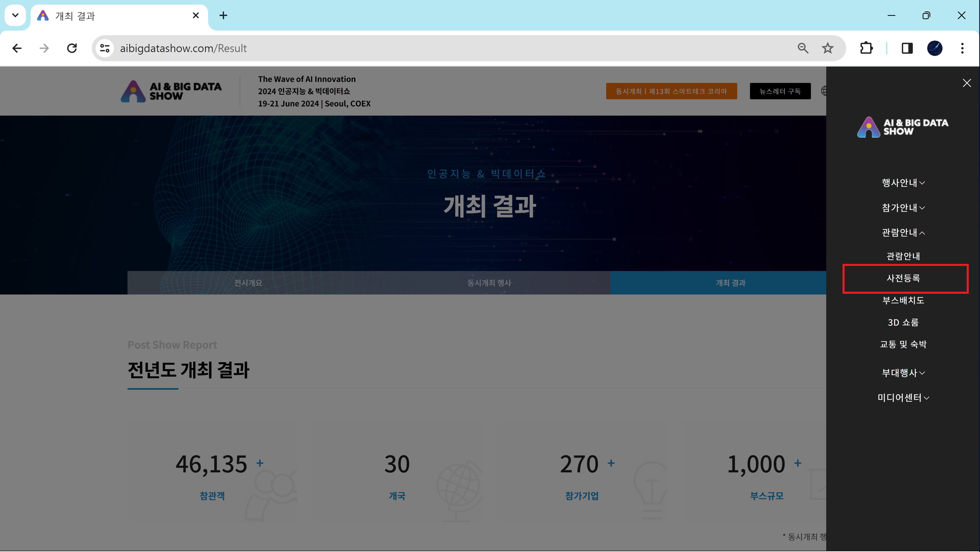Select 부스배치도 in the side menu
Screen dimensions: 980x552
903,300
